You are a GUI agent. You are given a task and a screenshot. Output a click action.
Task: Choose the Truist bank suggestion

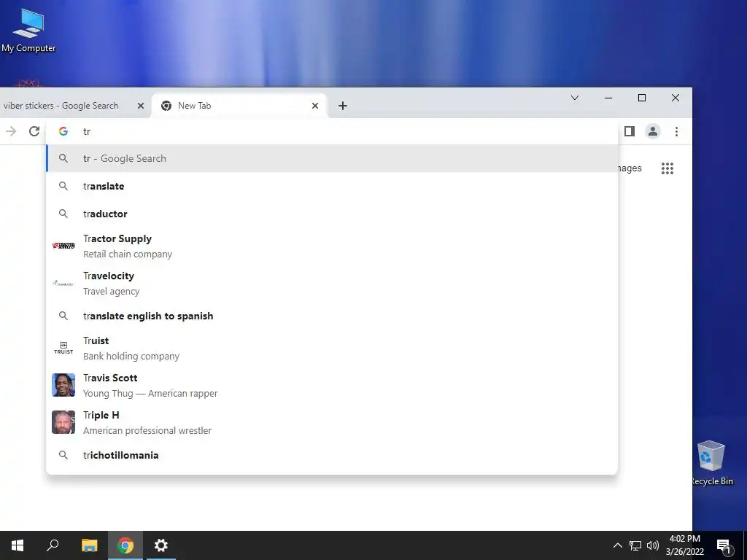[332, 348]
